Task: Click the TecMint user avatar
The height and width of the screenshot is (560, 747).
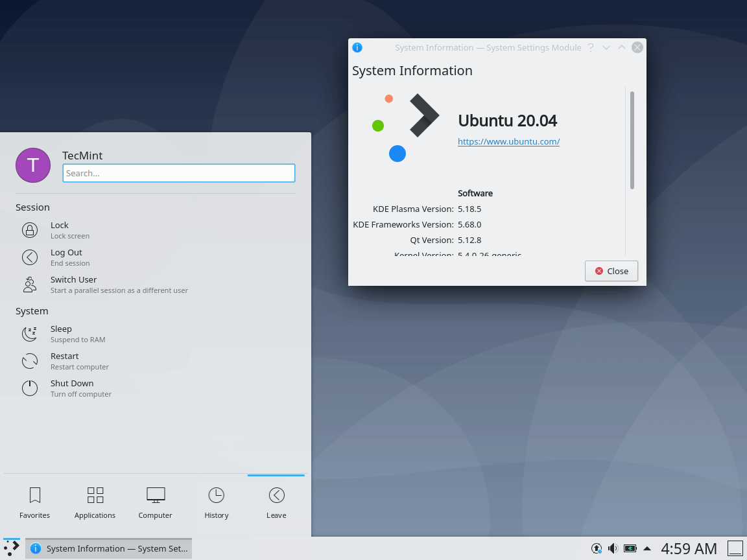Action: [32, 165]
